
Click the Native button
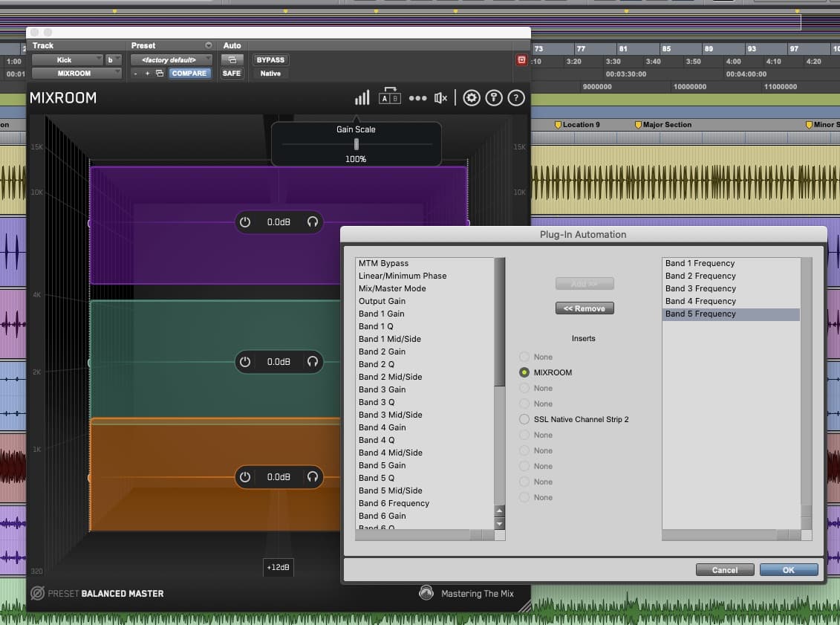[x=270, y=74]
